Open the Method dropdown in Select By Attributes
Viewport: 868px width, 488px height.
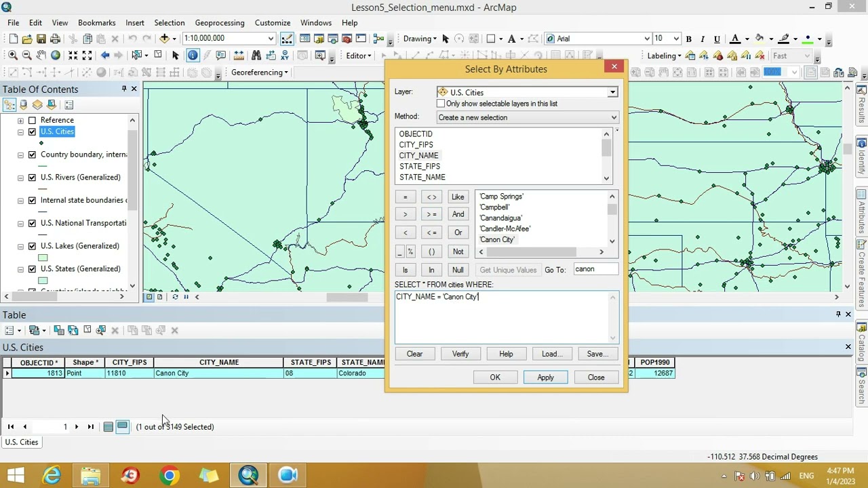point(614,117)
